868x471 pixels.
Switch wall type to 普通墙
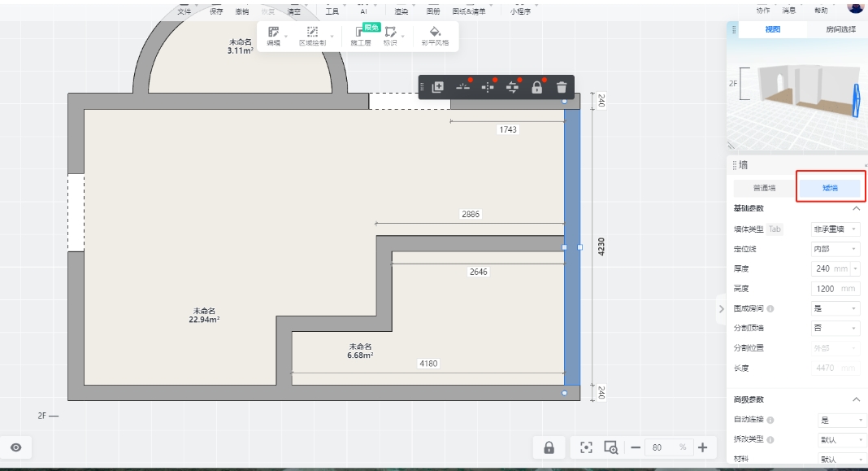tap(764, 188)
